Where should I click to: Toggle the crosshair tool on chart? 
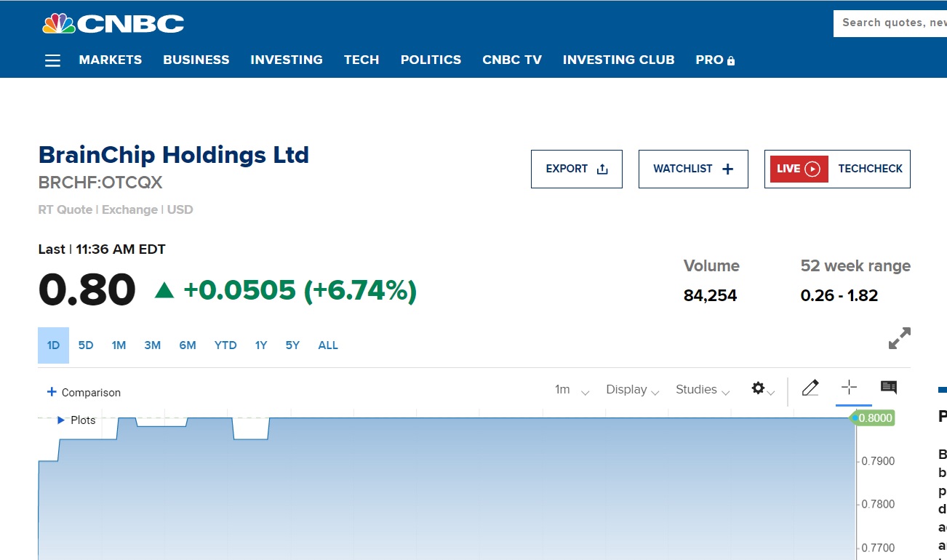[x=849, y=388]
